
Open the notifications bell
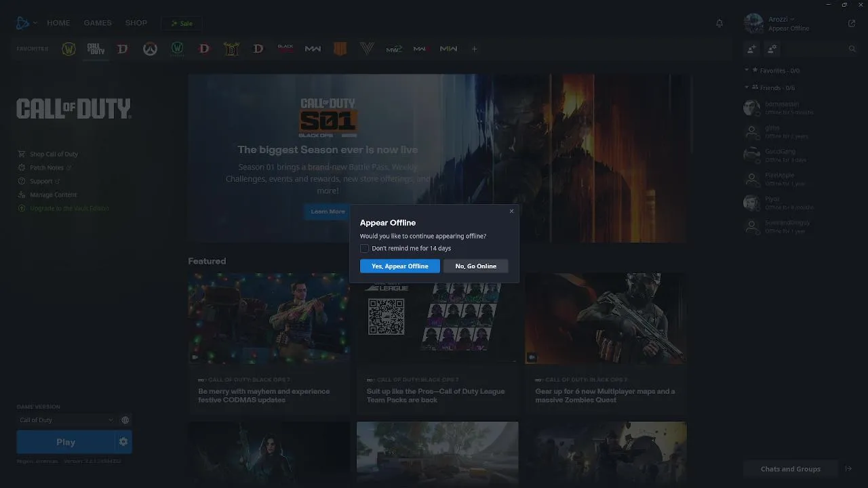coord(719,23)
